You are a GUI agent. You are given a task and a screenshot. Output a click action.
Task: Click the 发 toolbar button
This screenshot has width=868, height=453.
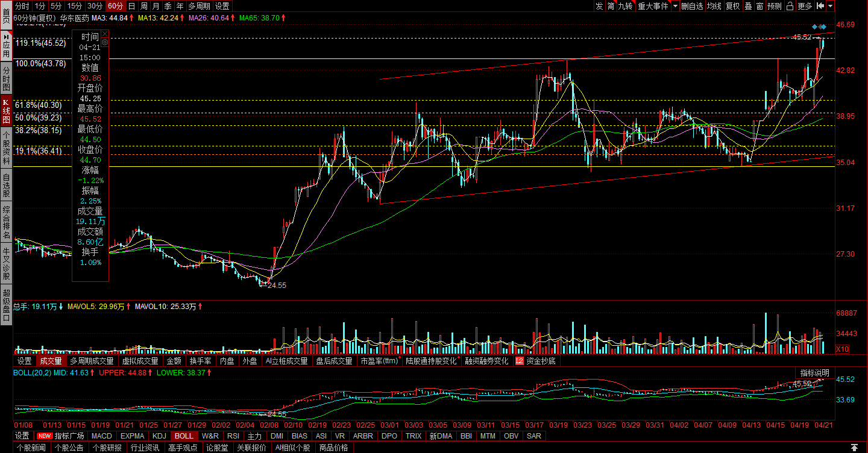pyautogui.click(x=599, y=6)
